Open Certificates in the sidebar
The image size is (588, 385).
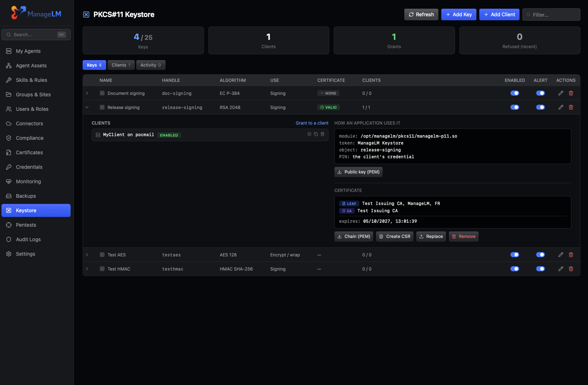pyautogui.click(x=36, y=152)
